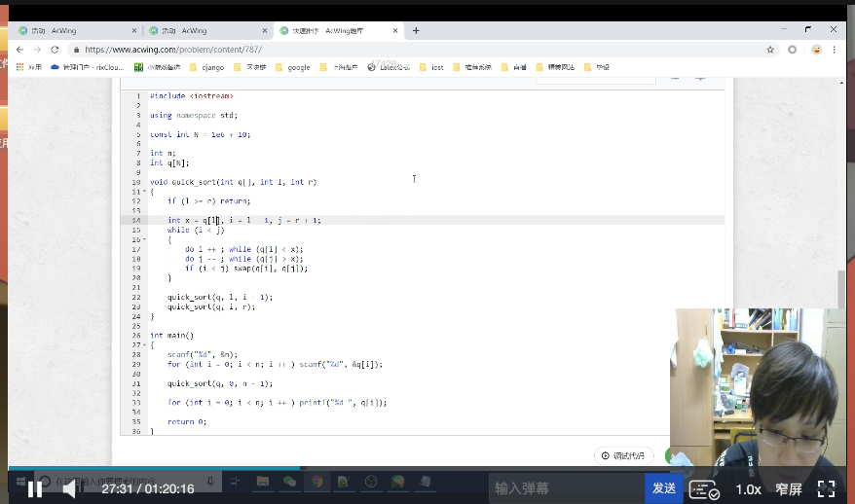Collapse the main function fold arrow at line 27
Screen dimensions: 855x504
pyautogui.click(x=144, y=344)
